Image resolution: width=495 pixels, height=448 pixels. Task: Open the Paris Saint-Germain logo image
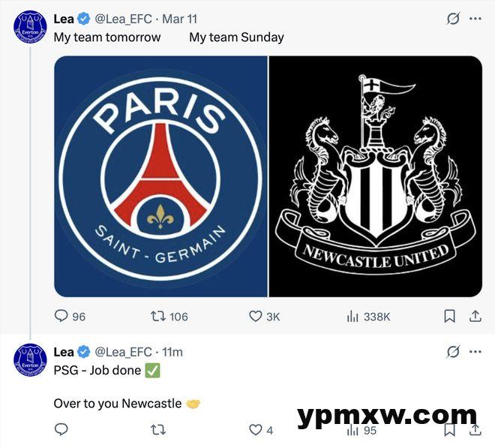coord(160,176)
